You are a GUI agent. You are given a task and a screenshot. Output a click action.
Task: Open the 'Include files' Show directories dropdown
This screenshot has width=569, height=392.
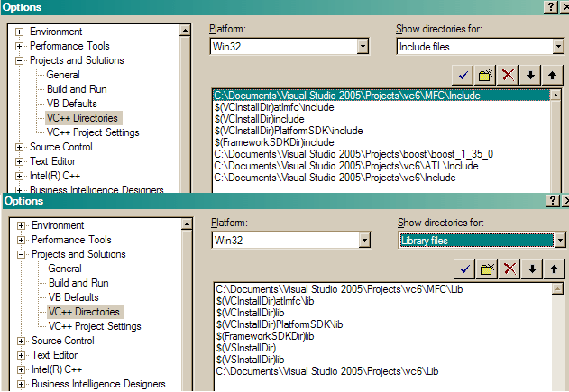pyautogui.click(x=556, y=47)
